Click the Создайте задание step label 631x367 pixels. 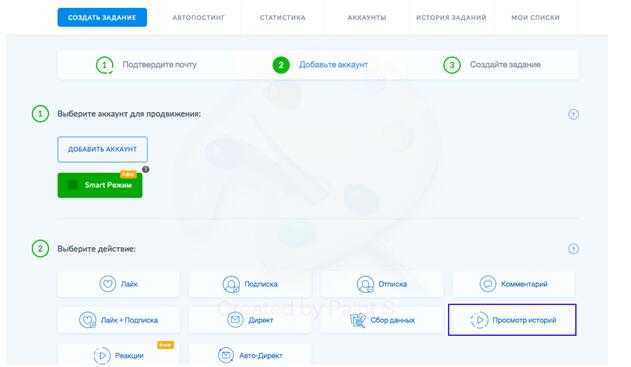coord(505,64)
